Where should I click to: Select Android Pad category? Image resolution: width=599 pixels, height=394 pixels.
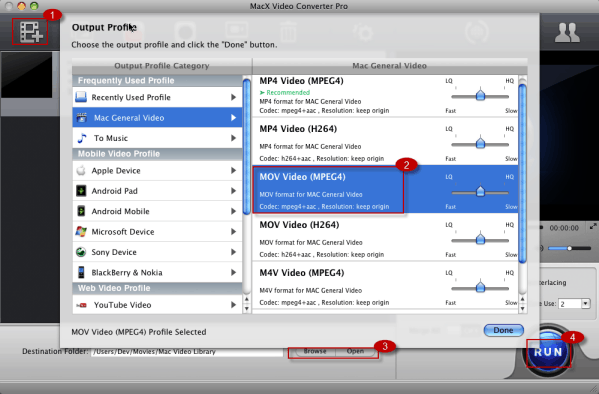[157, 191]
